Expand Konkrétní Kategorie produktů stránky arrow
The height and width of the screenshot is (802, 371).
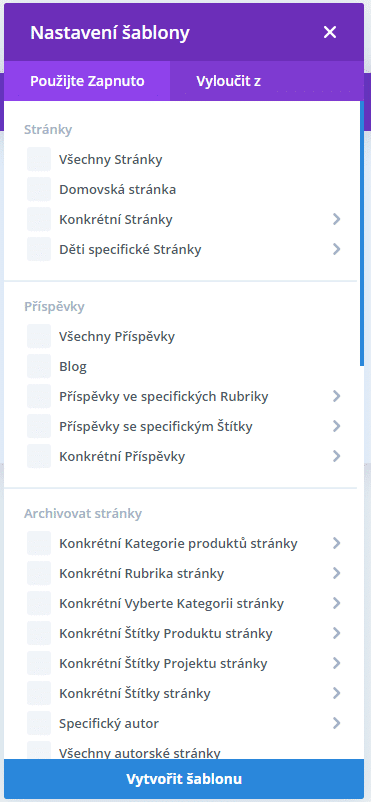(336, 543)
